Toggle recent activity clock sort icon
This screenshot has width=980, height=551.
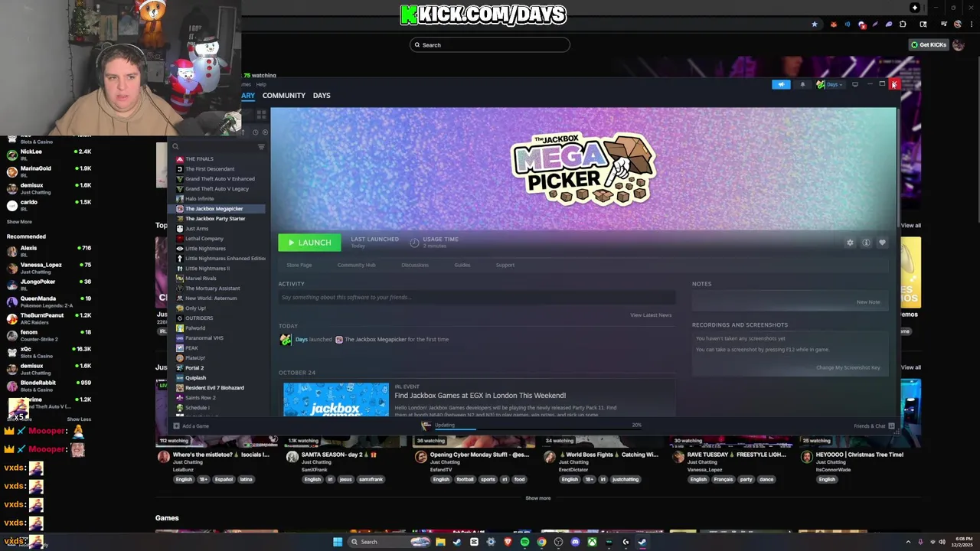[x=256, y=132]
